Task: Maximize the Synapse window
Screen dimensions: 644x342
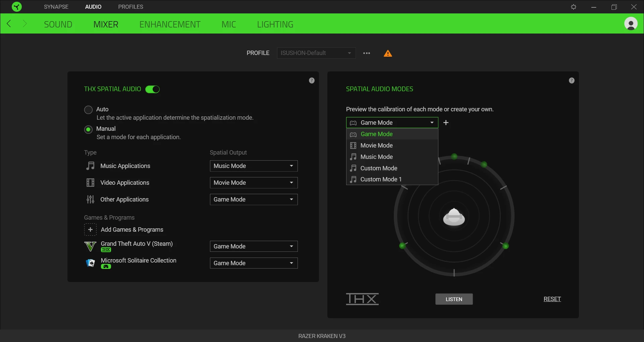Action: pyautogui.click(x=614, y=7)
